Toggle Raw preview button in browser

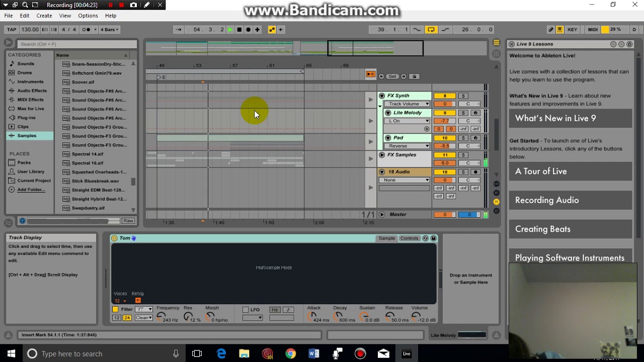click(128, 221)
